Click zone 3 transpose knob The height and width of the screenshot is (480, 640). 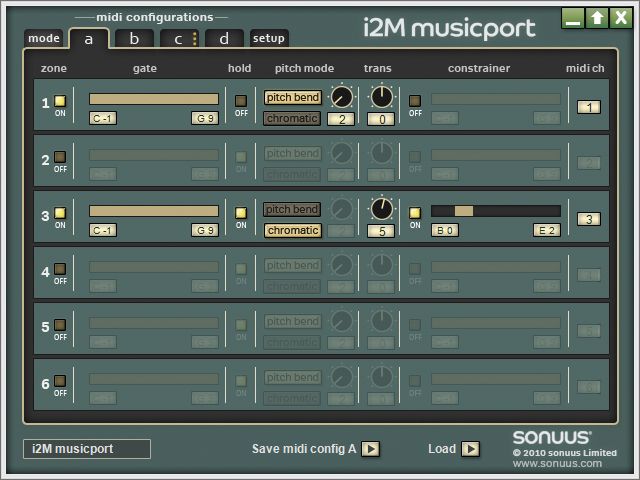pyautogui.click(x=382, y=209)
